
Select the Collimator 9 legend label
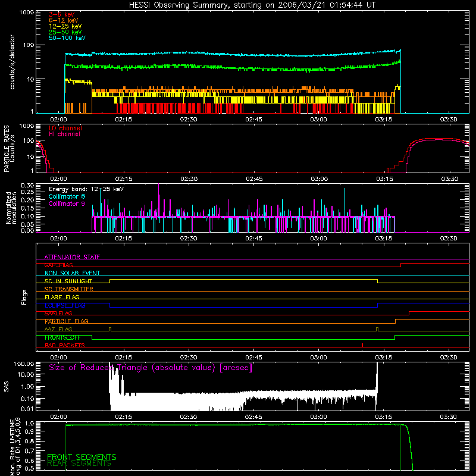pyautogui.click(x=67, y=203)
